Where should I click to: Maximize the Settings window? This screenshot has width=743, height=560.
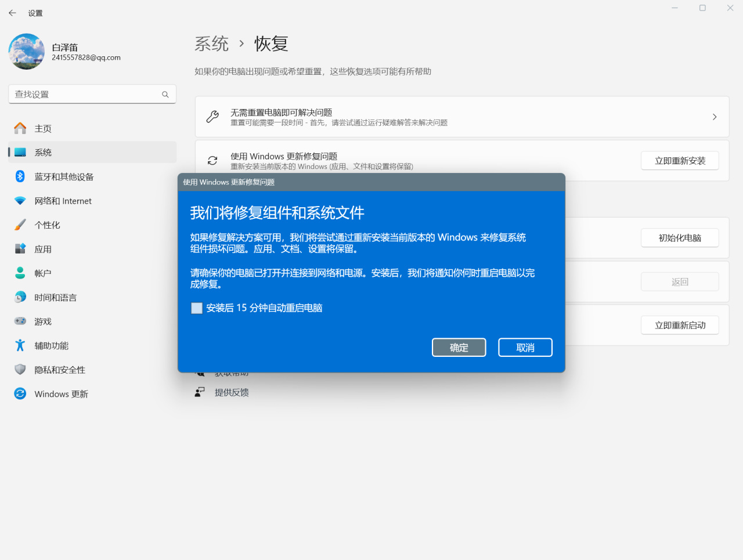coord(702,8)
